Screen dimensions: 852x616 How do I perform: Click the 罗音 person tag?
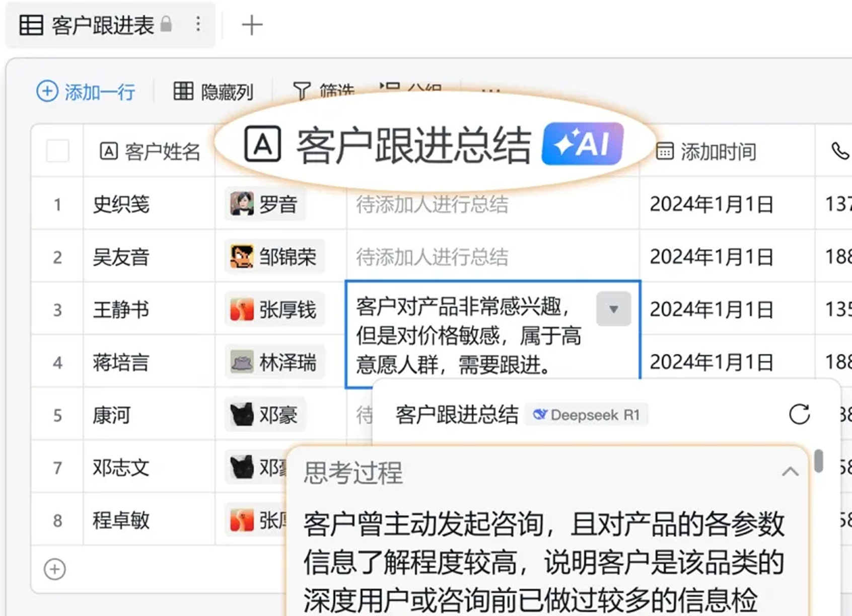265,204
